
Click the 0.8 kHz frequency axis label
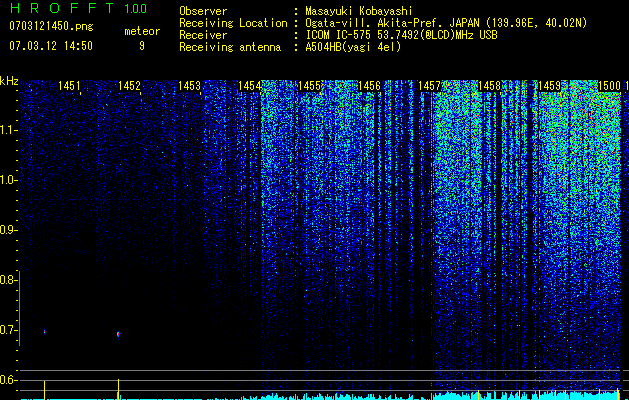[8, 280]
